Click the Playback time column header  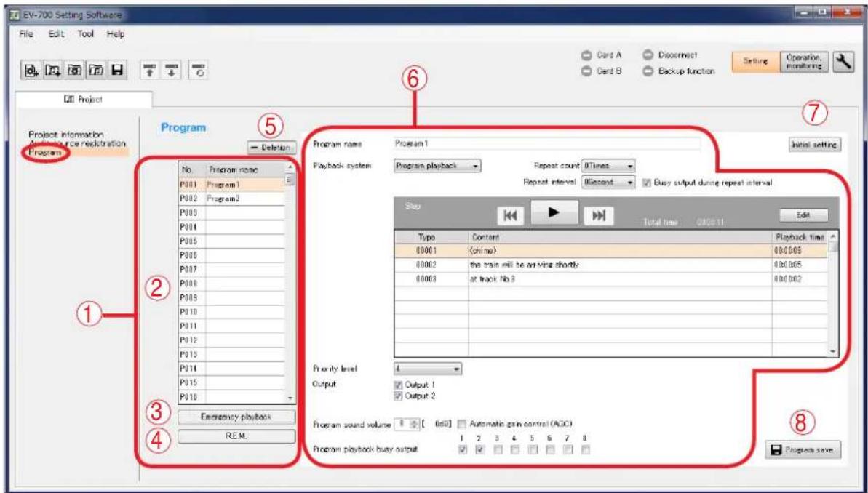coord(800,237)
